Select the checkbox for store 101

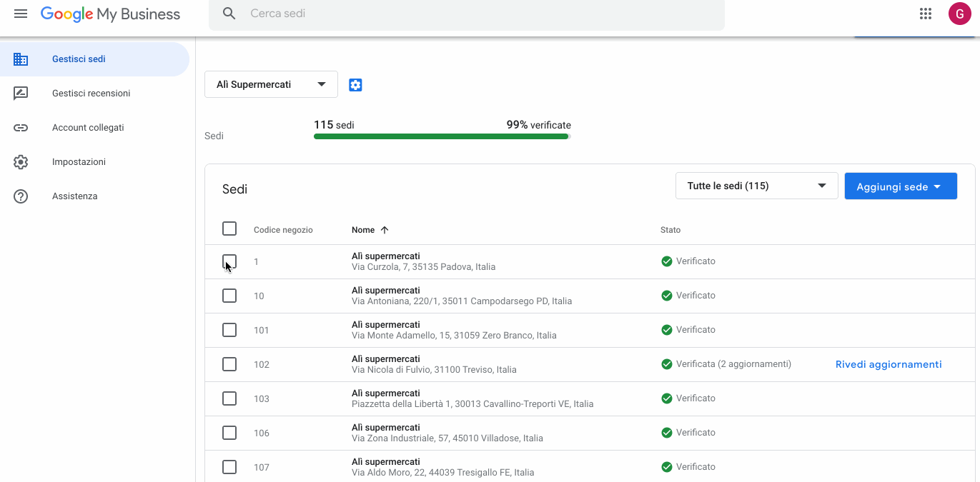(x=229, y=330)
